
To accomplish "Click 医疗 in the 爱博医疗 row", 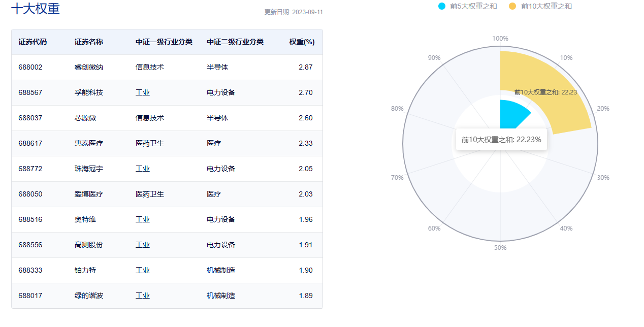I will pyautogui.click(x=214, y=194).
